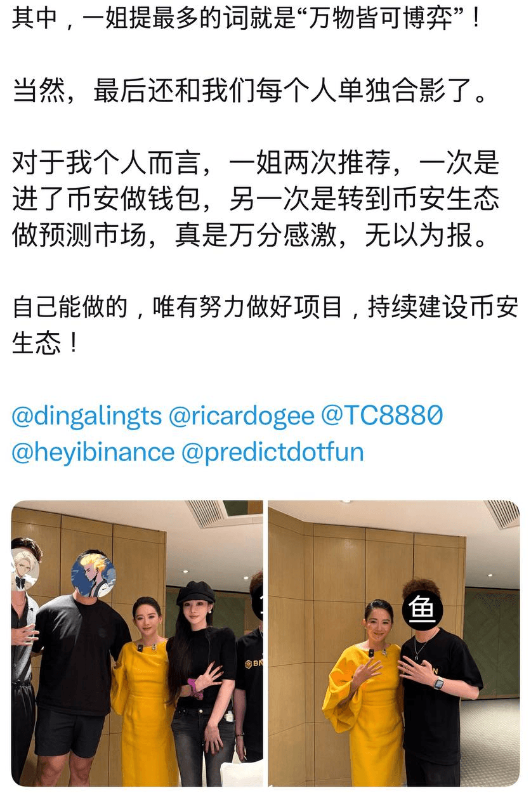Click the paragraph beginning 对于我个人而言

click(x=255, y=199)
